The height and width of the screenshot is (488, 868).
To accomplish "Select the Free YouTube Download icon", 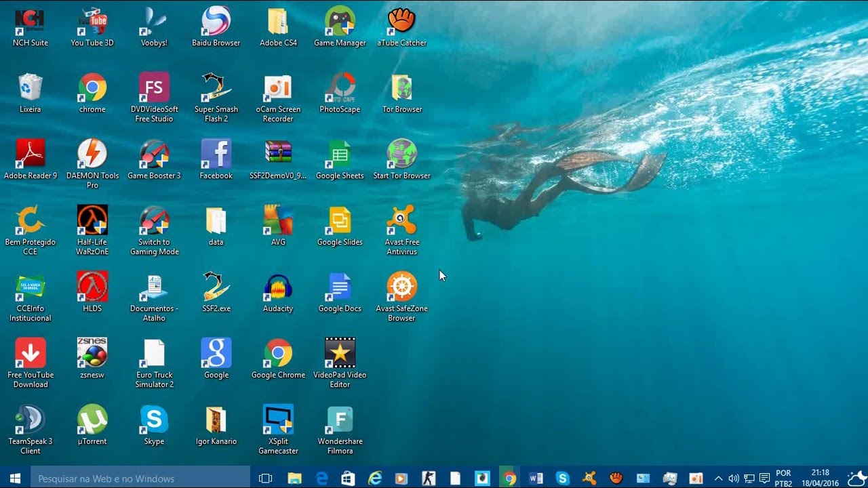I will [x=31, y=364].
